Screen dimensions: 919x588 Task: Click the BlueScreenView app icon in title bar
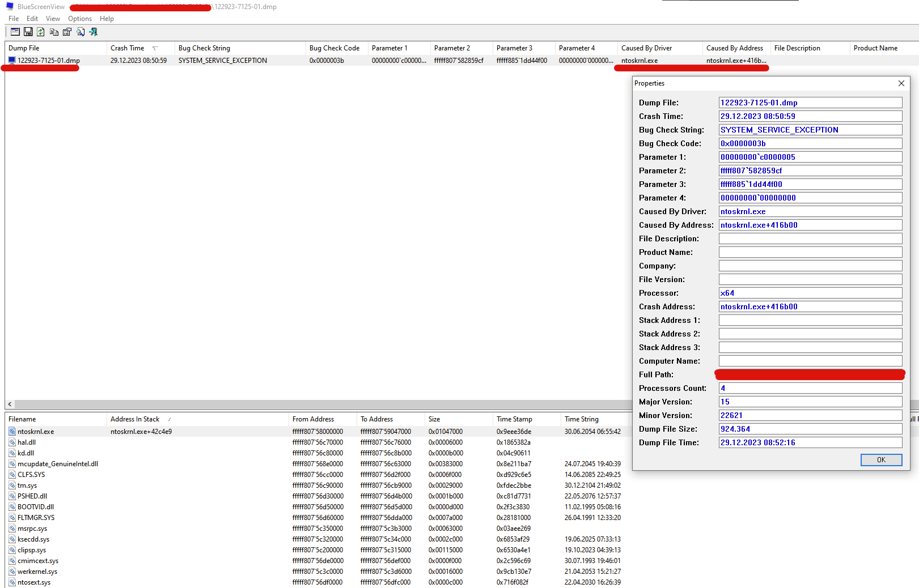pyautogui.click(x=10, y=7)
